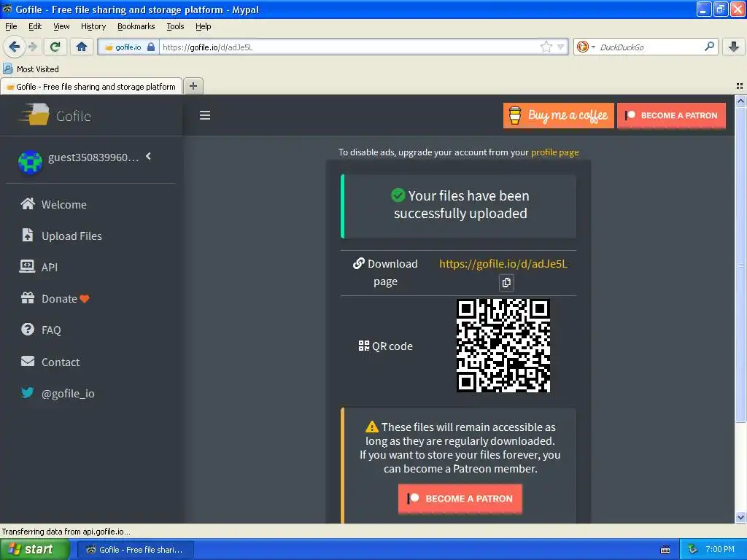The width and height of the screenshot is (747, 560).
Task: Open the Downloads arrow button
Action: click(734, 47)
